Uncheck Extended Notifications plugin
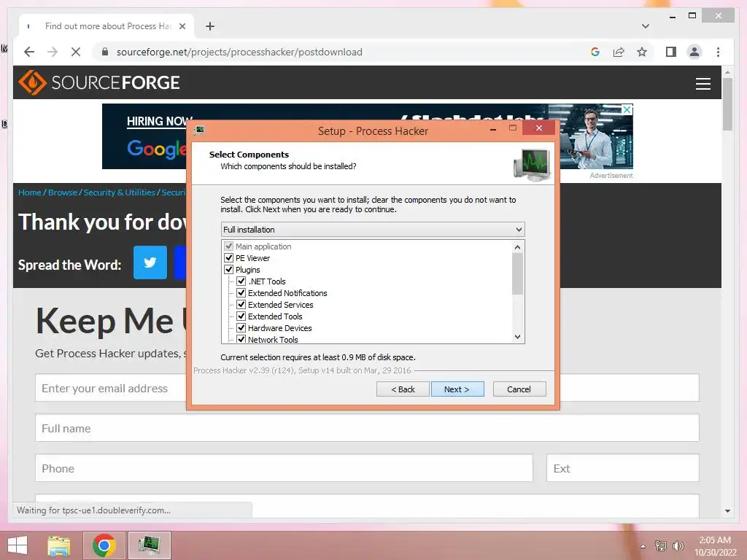The image size is (747, 560). pos(241,293)
